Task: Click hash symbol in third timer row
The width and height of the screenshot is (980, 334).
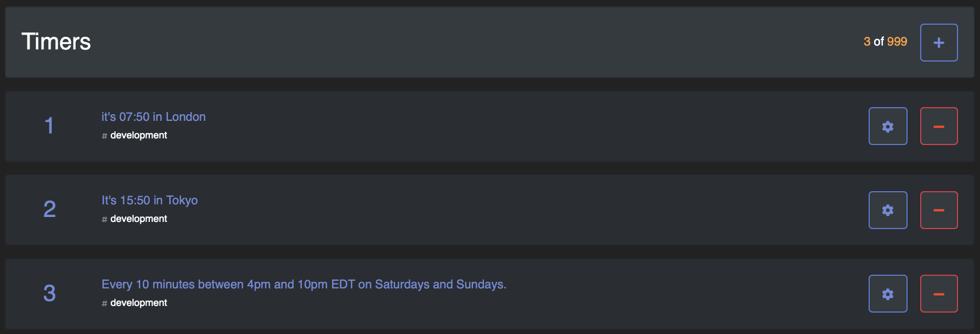Action: pos(104,303)
